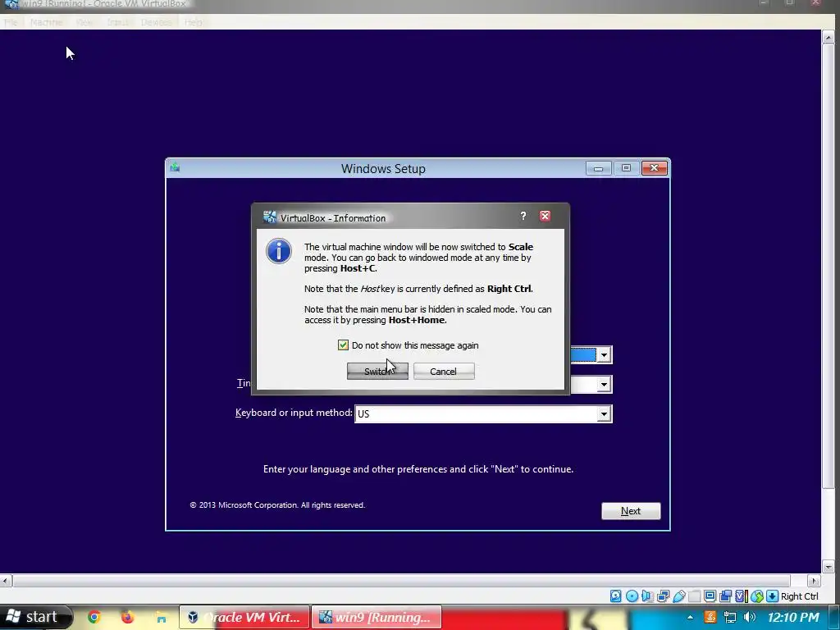Open the file explorer taskbar icon
Image resolution: width=840 pixels, height=630 pixels.
(161, 618)
